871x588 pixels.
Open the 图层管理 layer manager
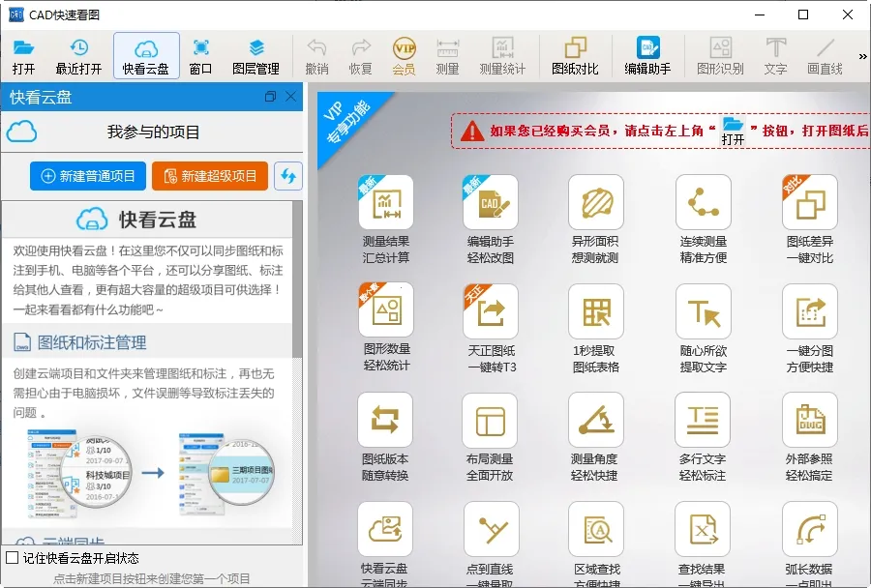[255, 53]
